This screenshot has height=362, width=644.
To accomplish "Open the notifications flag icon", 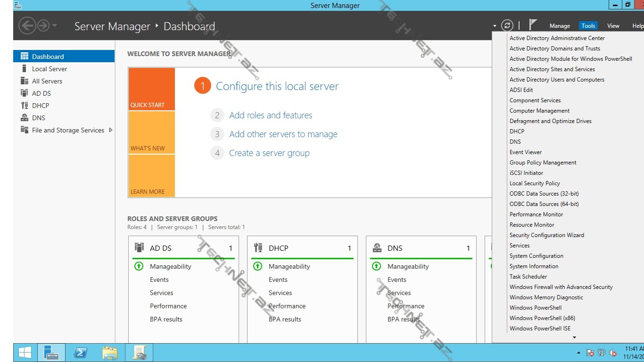I will [533, 25].
